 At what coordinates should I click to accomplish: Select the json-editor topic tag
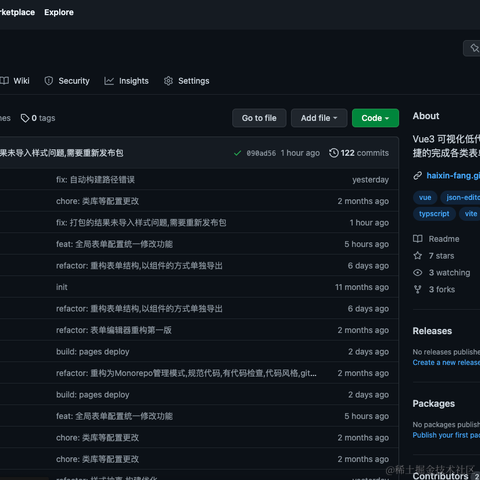461,198
